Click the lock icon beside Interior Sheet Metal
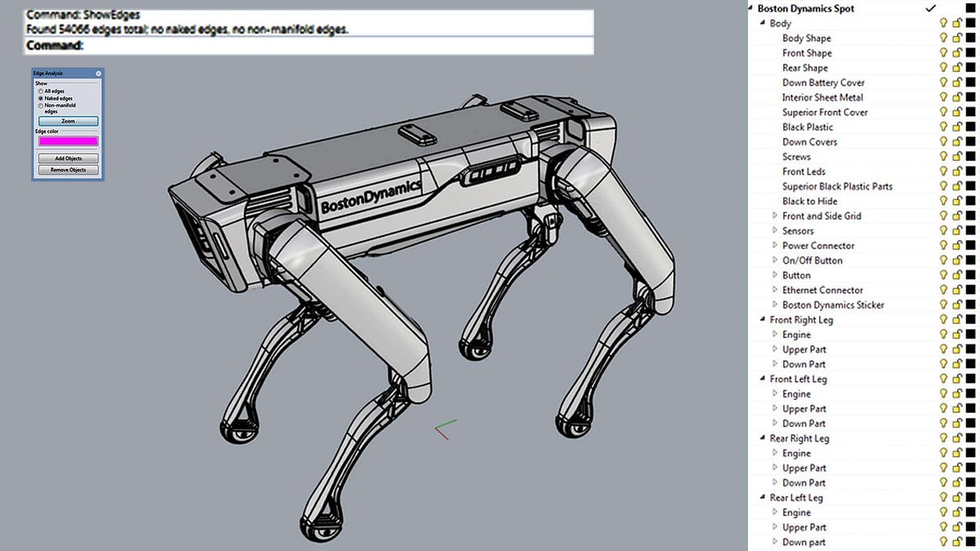Image resolution: width=980 pixels, height=551 pixels. point(955,97)
